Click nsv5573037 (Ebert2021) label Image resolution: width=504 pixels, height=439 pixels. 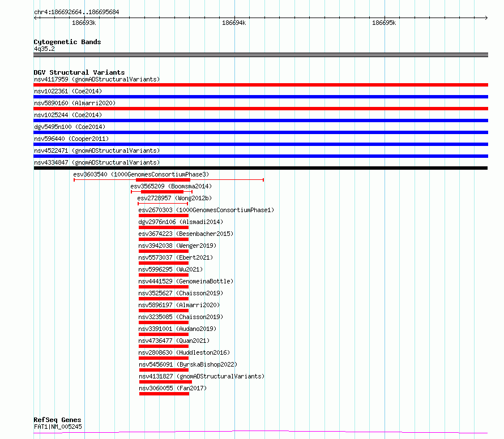[x=176, y=257]
